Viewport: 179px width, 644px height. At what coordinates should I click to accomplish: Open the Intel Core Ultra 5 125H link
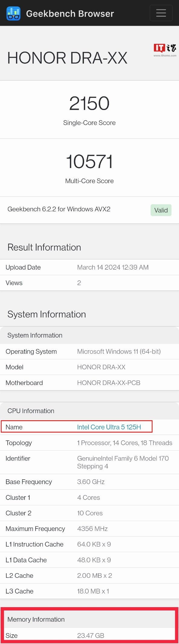109,427
